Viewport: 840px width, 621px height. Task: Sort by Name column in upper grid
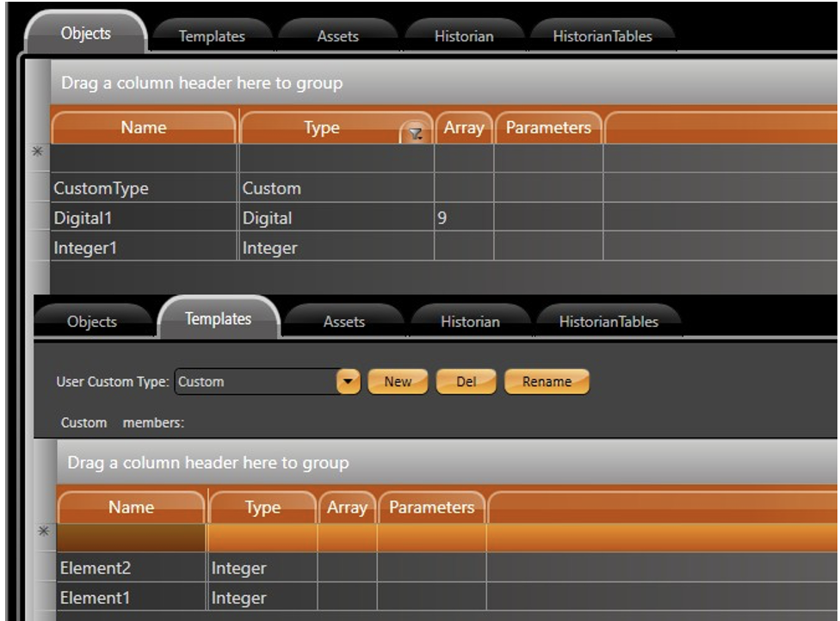pyautogui.click(x=143, y=128)
